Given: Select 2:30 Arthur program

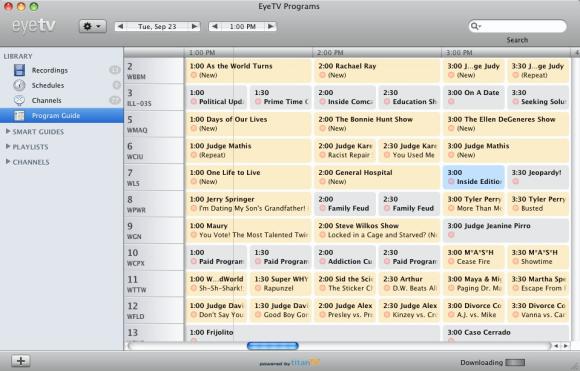Looking at the screenshot, I should point(409,284).
